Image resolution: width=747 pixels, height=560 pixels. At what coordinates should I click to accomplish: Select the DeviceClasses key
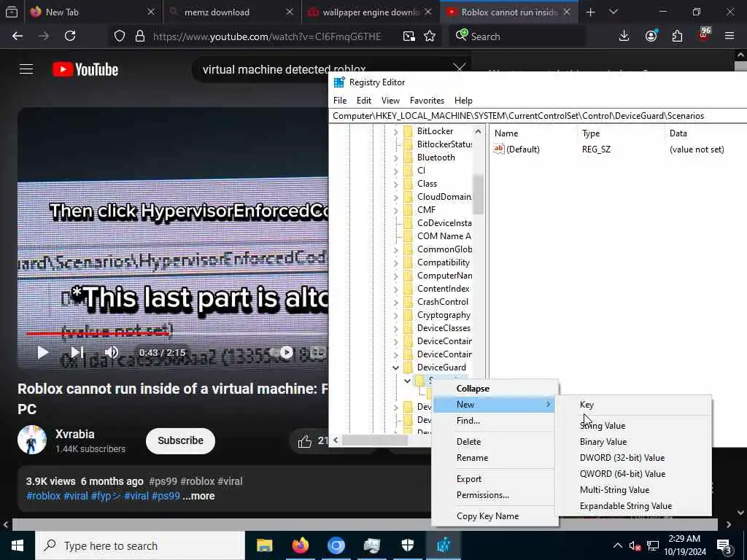pyautogui.click(x=444, y=328)
